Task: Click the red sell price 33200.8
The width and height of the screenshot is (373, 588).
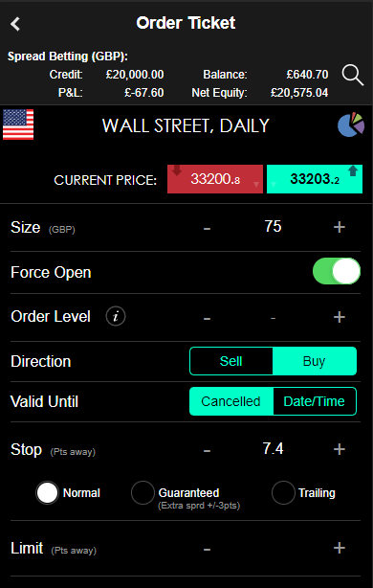Action: (x=215, y=179)
